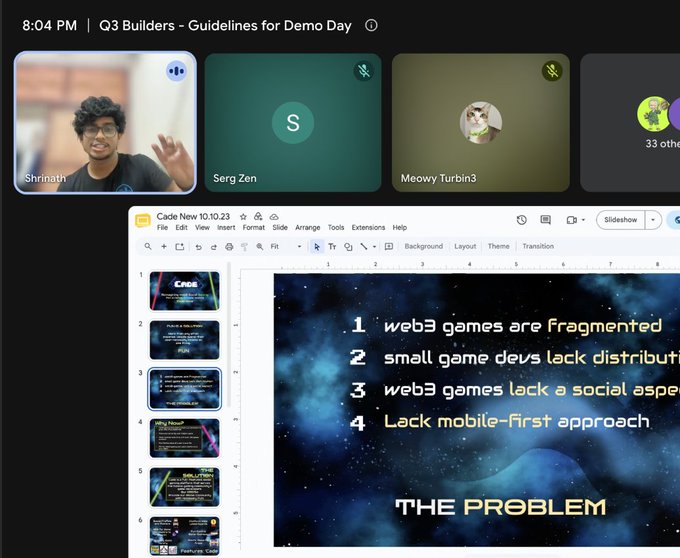The image size is (680, 558).
Task: Click 'web3 games are fragmented' text
Action: (x=523, y=326)
